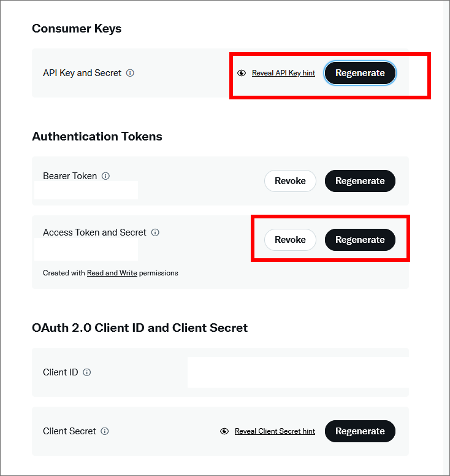Image resolution: width=450 pixels, height=476 pixels.
Task: Open Reveal Client Secret hint link
Action: [275, 431]
